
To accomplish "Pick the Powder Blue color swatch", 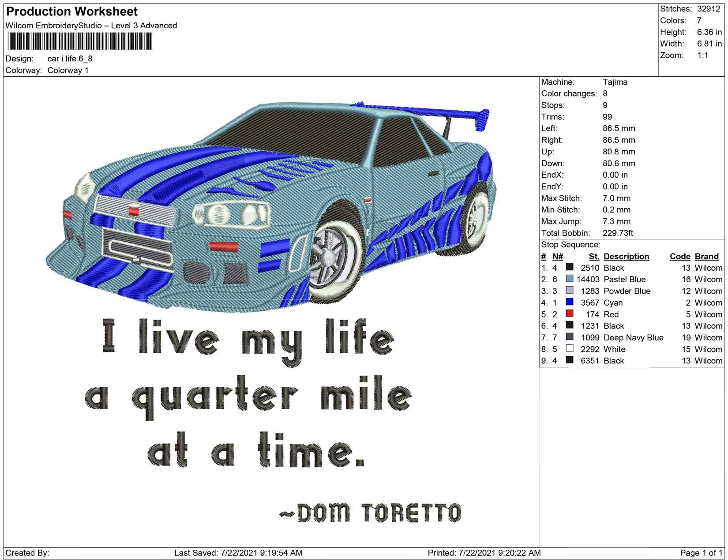I will (570, 291).
